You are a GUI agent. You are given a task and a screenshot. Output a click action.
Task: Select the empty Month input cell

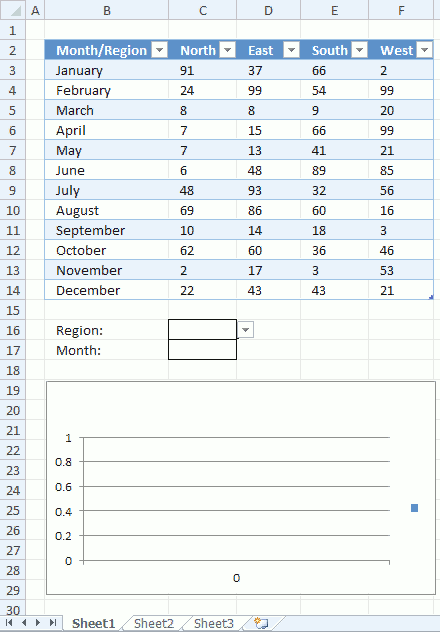(202, 350)
